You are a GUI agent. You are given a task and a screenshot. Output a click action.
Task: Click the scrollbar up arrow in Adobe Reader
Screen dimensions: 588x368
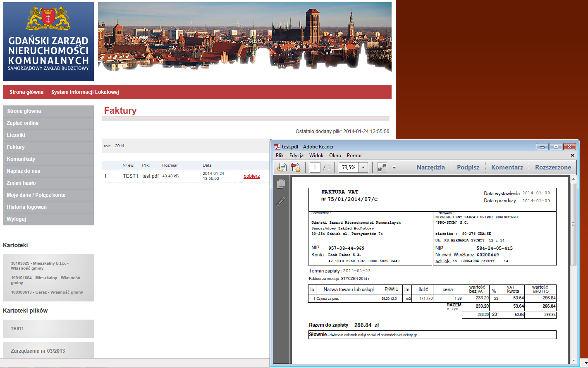point(573,179)
